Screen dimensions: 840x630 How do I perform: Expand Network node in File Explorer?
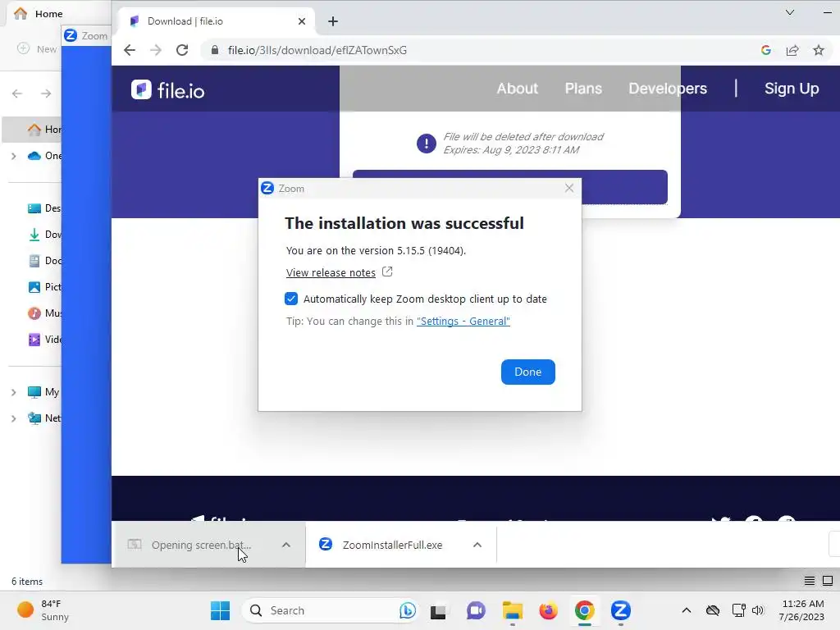13,418
